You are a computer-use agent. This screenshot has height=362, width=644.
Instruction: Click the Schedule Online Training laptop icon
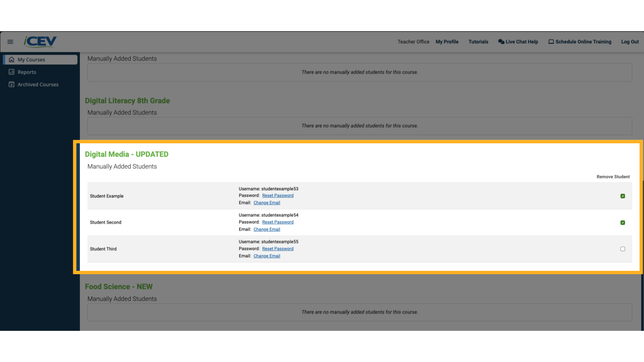(x=551, y=42)
